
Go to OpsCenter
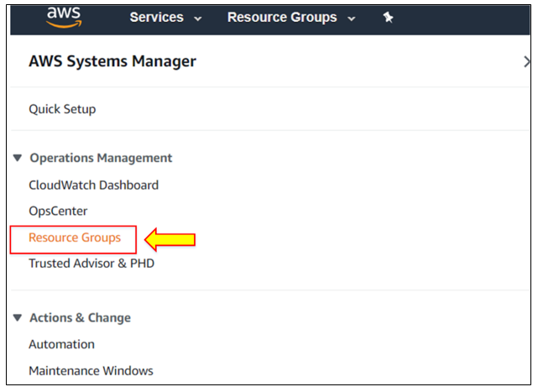click(58, 211)
